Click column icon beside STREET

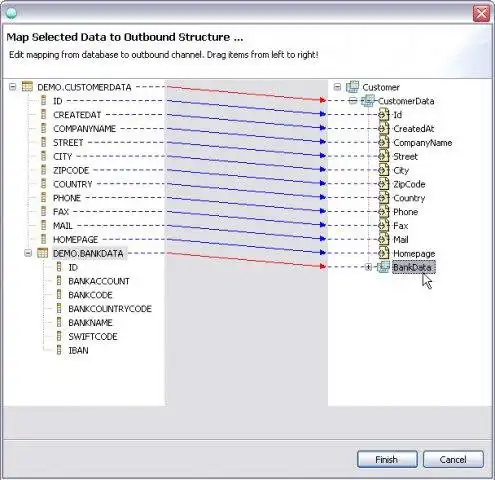tap(43, 142)
